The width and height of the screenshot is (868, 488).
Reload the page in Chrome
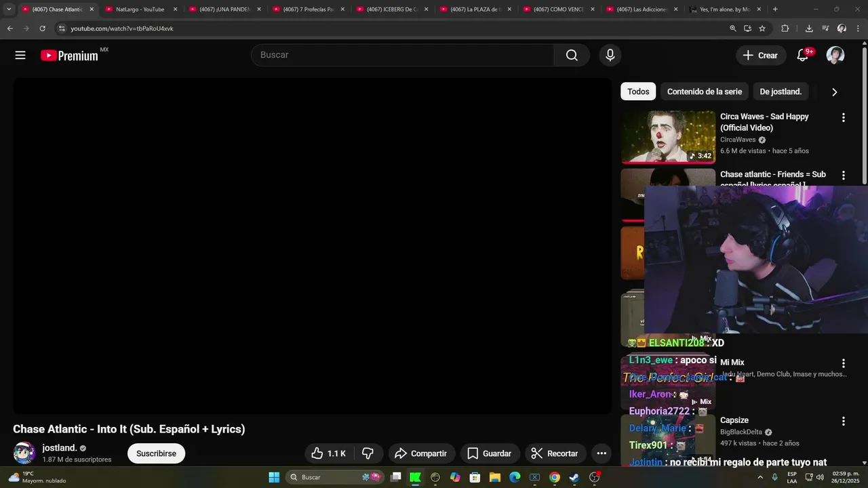point(42,28)
